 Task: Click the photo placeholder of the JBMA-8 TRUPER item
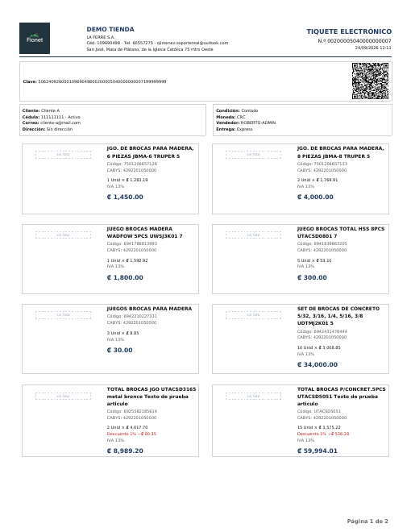[253, 155]
